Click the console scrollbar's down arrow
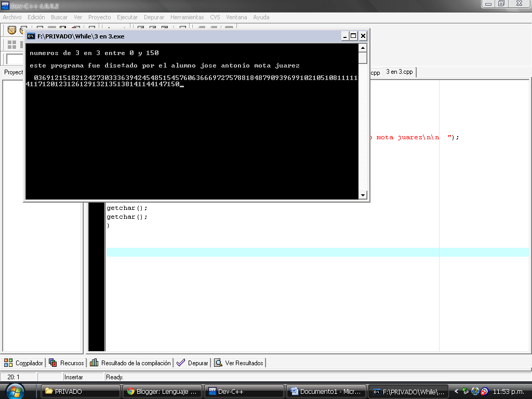 (363, 195)
